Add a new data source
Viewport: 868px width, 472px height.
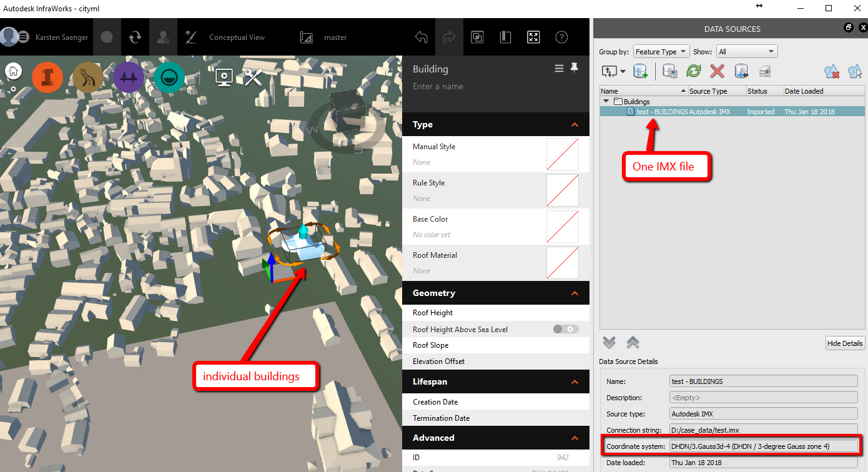coord(641,71)
